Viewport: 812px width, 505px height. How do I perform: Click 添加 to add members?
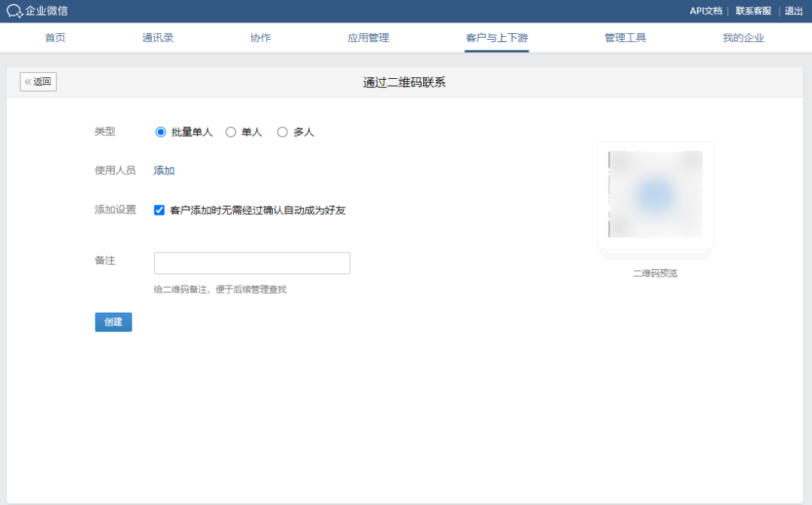coord(164,171)
